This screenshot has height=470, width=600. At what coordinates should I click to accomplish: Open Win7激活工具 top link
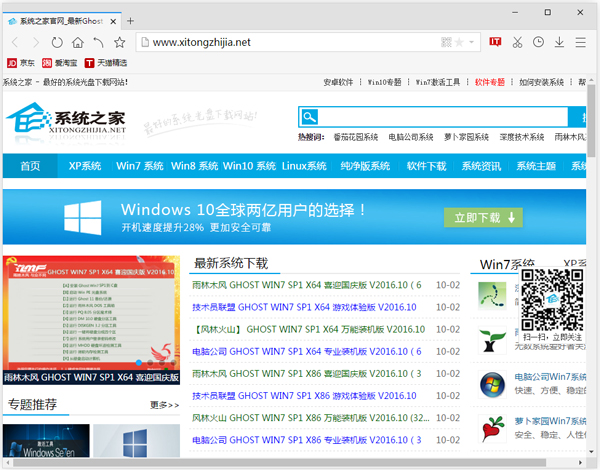[x=438, y=82]
